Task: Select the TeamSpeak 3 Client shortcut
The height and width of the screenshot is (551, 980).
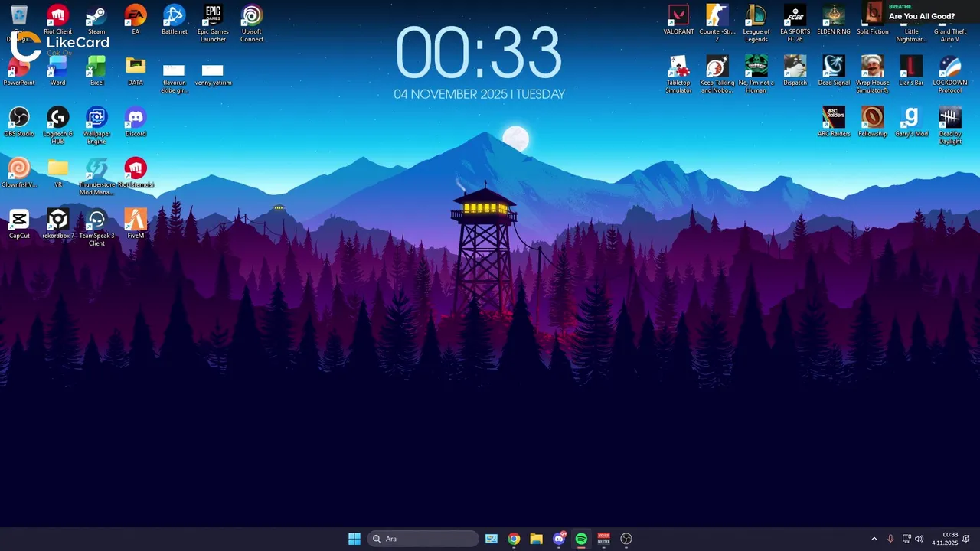Action: point(96,228)
